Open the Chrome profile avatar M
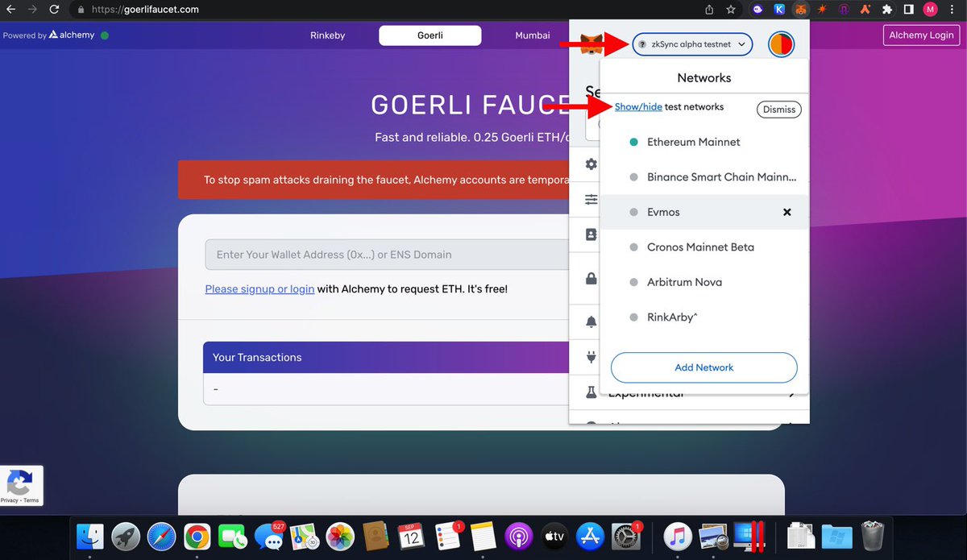This screenshot has width=967, height=560. (931, 10)
